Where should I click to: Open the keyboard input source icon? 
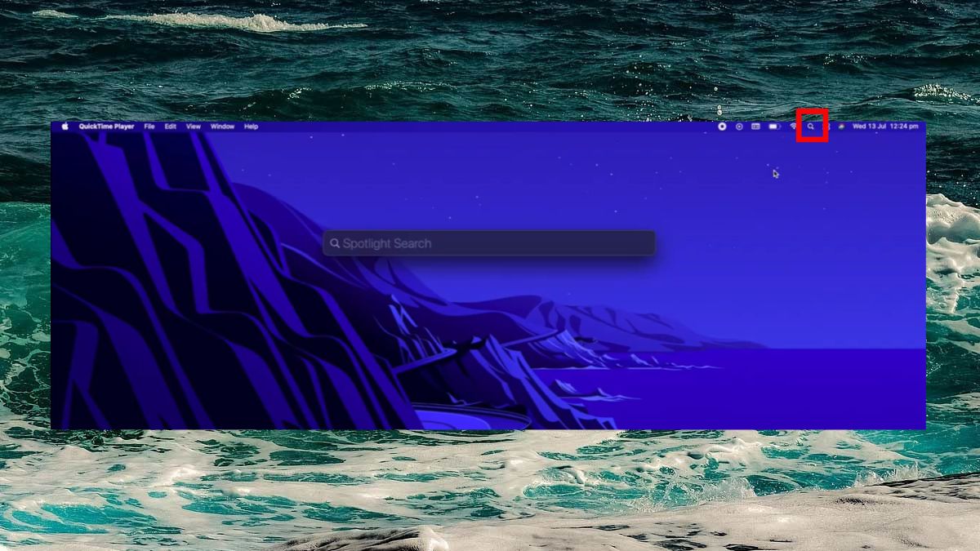[756, 127]
